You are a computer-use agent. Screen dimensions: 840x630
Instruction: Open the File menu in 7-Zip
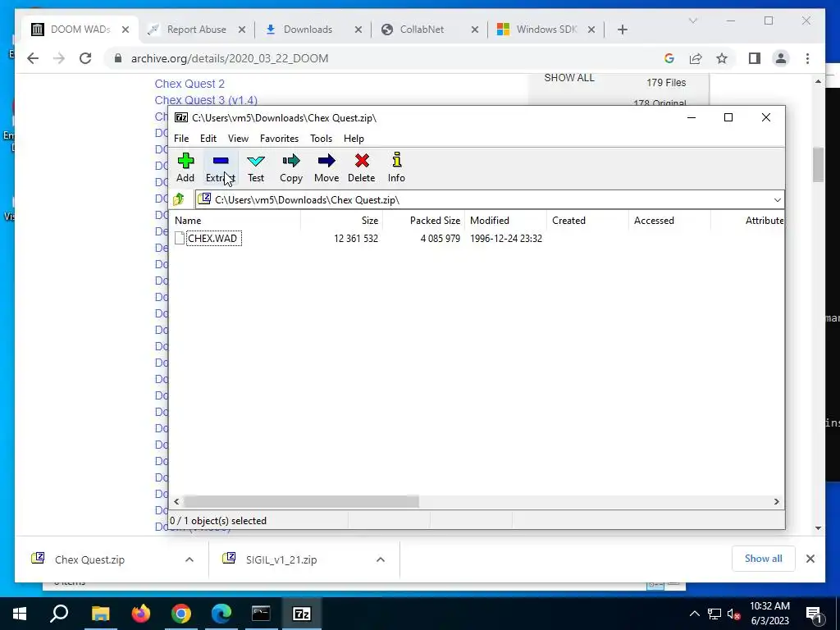click(x=181, y=138)
